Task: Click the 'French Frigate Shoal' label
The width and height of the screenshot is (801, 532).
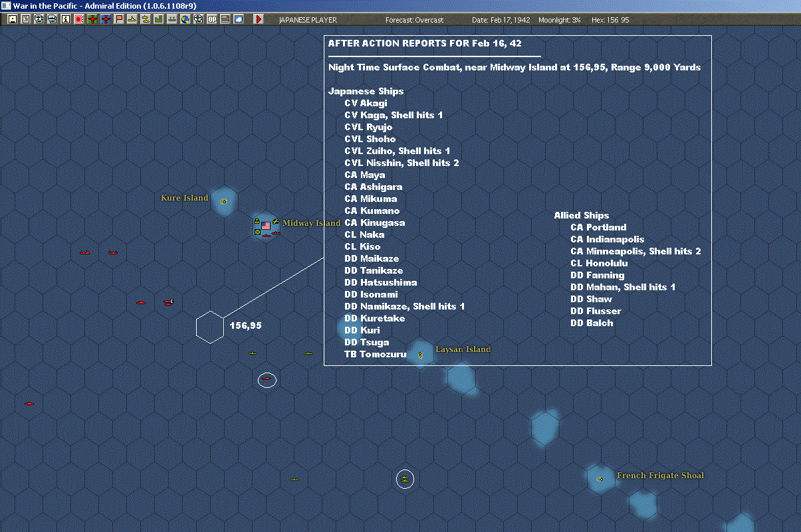Action: (660, 476)
